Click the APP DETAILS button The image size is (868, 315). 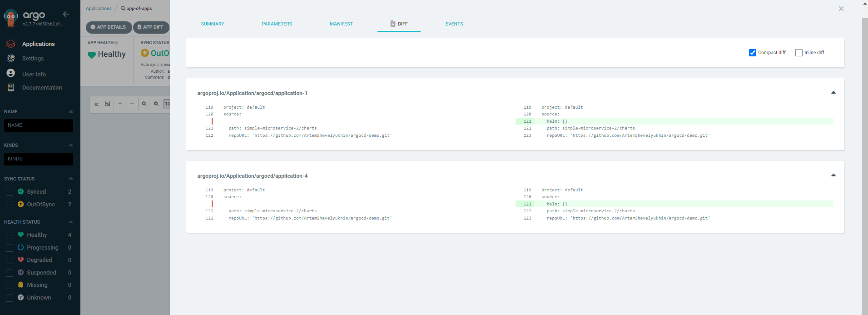click(x=109, y=27)
